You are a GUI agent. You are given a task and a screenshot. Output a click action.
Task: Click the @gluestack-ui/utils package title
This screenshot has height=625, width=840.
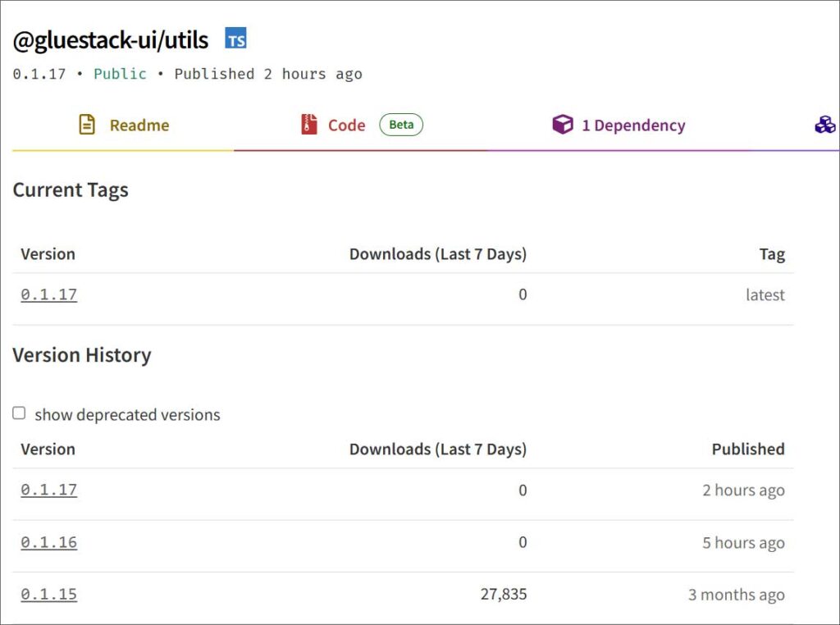click(111, 39)
